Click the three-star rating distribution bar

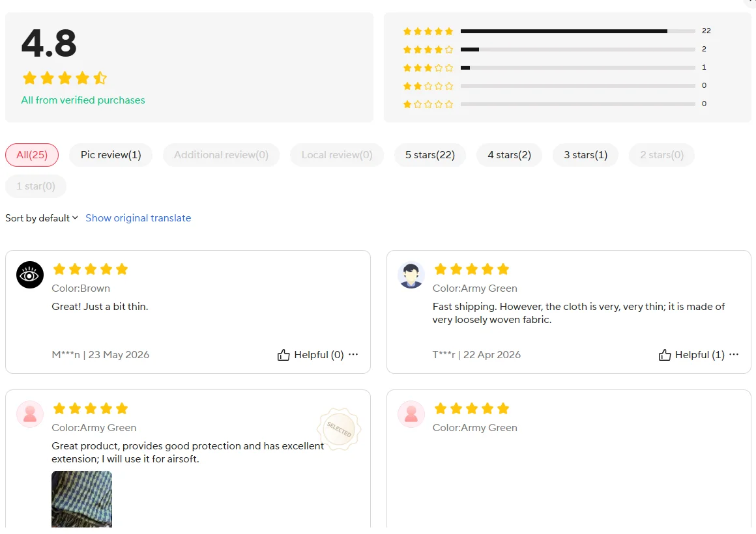(577, 68)
